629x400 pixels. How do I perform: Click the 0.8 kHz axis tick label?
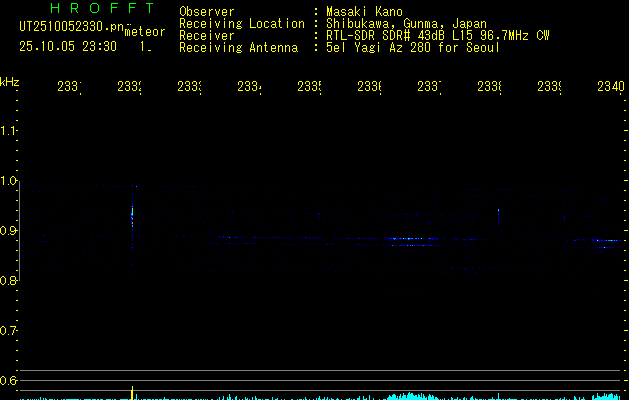tap(8, 280)
